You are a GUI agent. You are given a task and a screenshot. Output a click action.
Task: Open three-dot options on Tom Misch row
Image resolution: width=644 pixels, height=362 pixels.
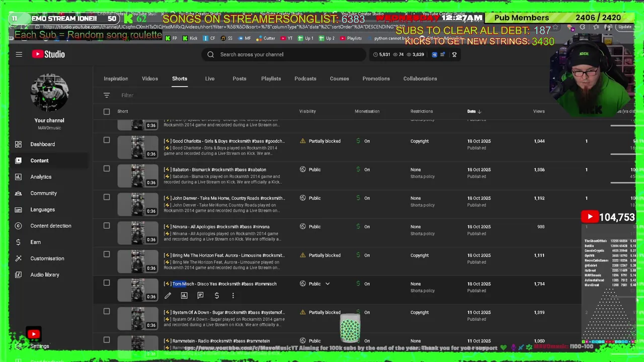tap(233, 296)
